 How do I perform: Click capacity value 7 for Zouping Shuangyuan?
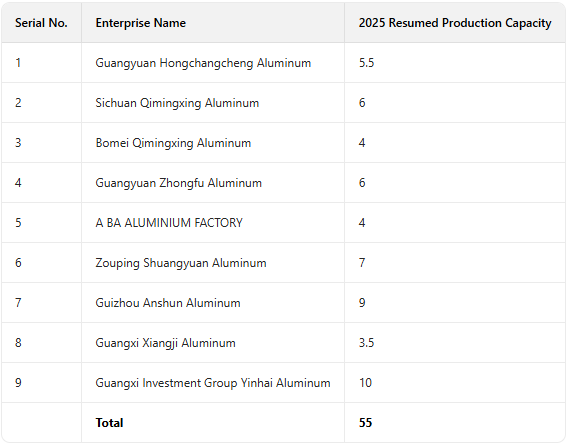[362, 262]
